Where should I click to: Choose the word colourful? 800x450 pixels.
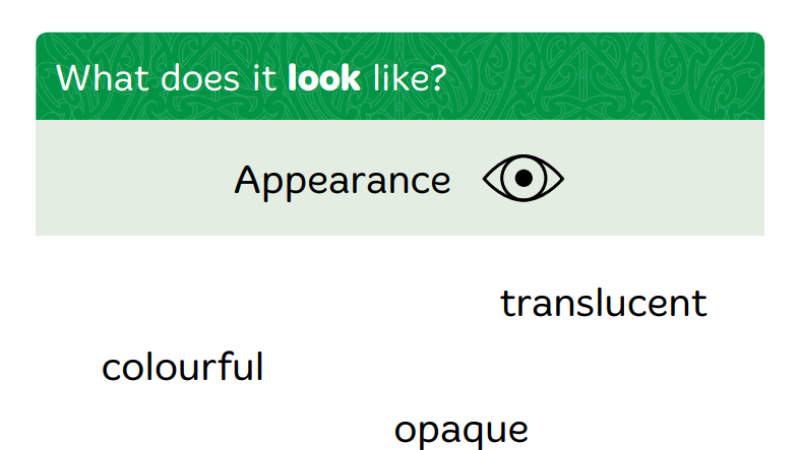point(183,367)
